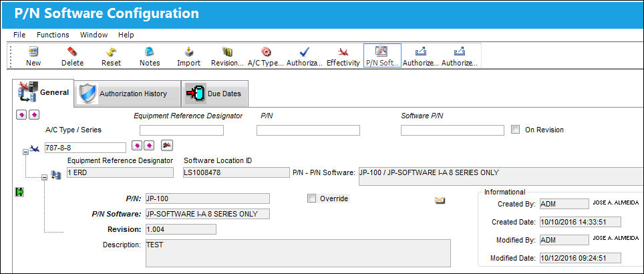Screen dimensions: 644x274
Task: Click the right pink button above A/C Type / Series
Action: [x=33, y=114]
